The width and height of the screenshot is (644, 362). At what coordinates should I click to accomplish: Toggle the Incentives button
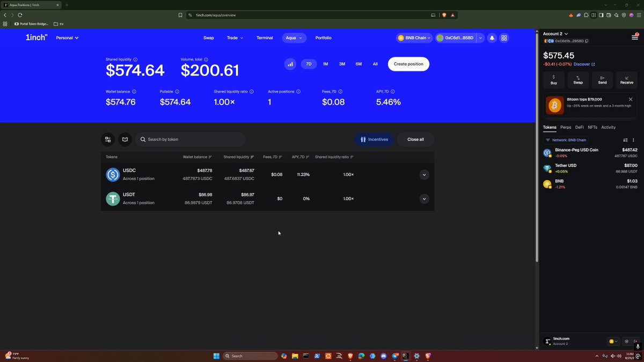tap(374, 139)
